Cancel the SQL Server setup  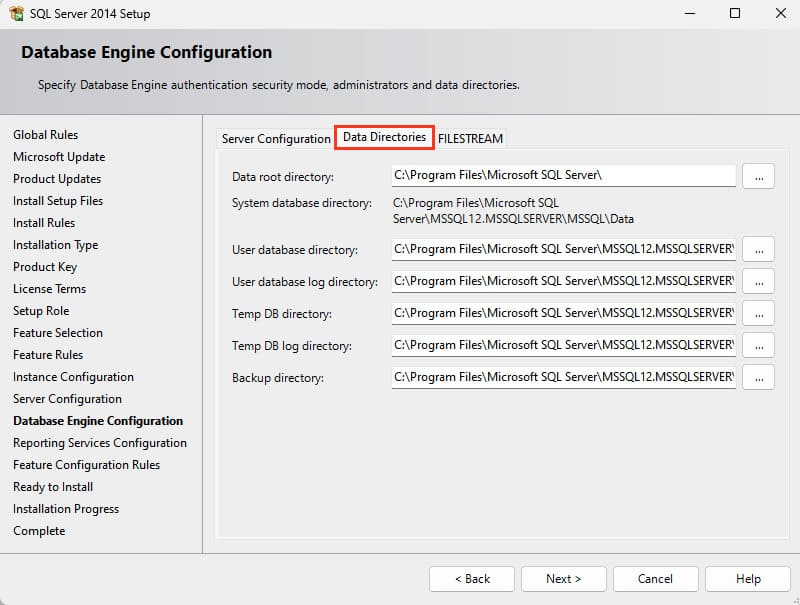[x=655, y=579]
